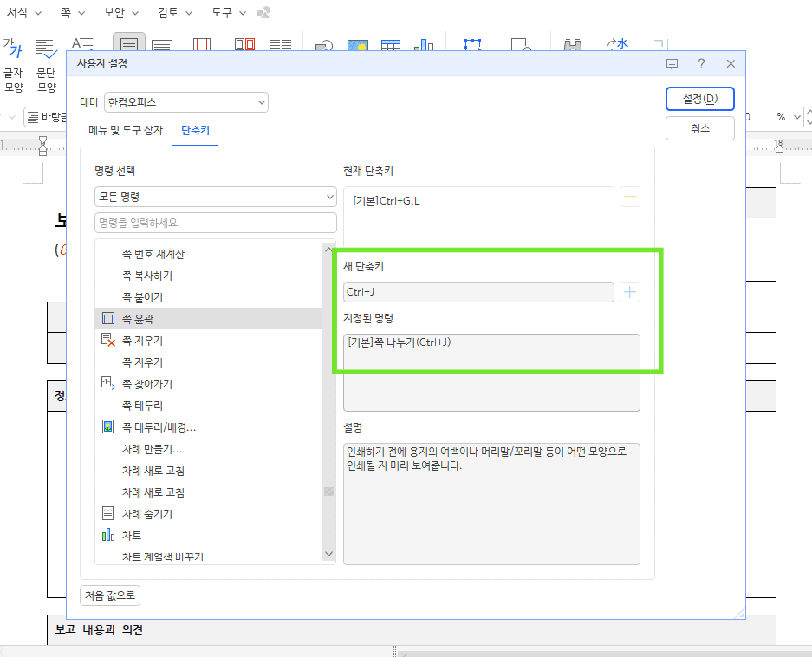The width and height of the screenshot is (812, 657).
Task: Switch to 메뉴 및 도구 상자 tab
Action: point(126,130)
